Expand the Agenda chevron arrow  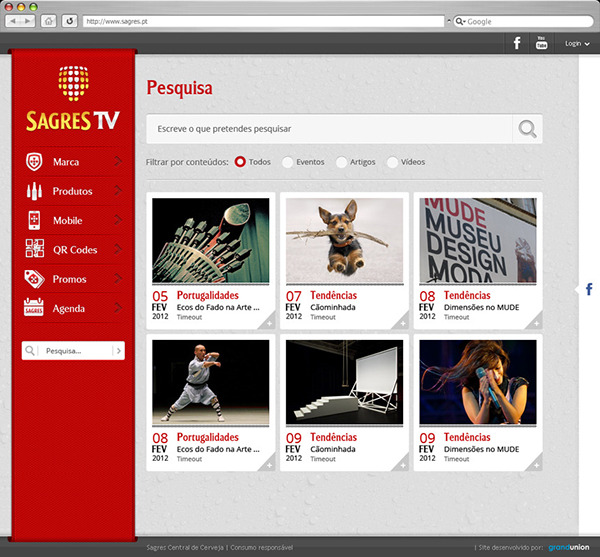[118, 308]
